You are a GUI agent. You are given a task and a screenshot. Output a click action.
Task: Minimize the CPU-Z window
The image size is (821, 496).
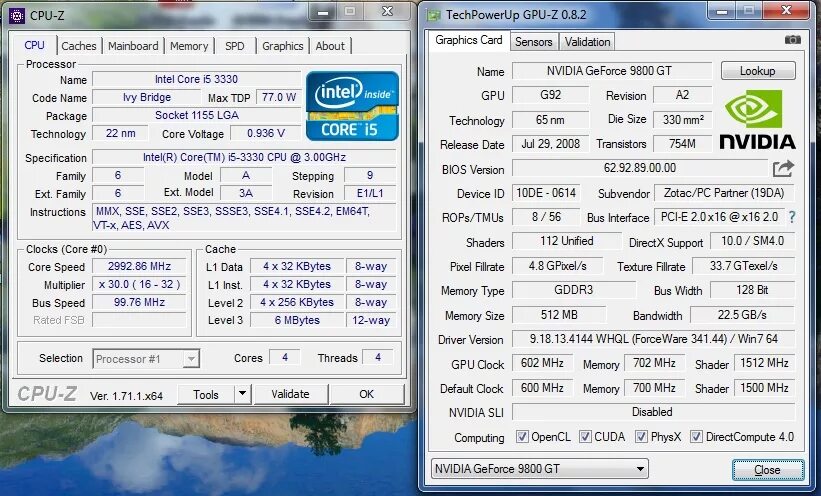coord(324,12)
